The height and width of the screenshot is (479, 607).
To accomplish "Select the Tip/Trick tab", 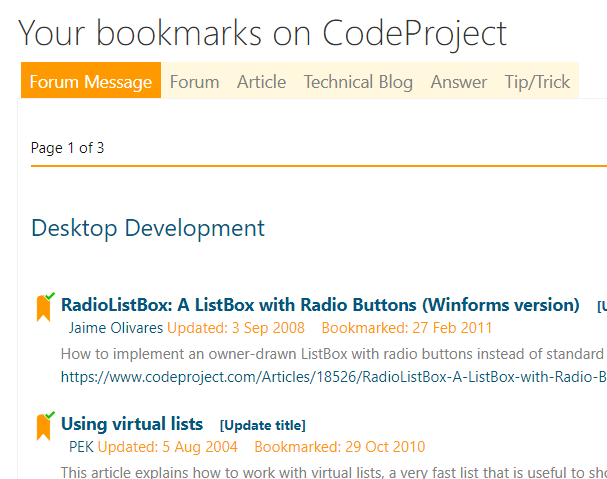I will pos(537,82).
